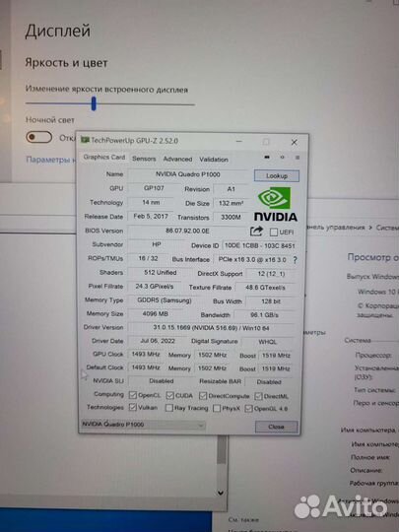Click the Driver Date value Jul 06, 2022
Image resolution: width=399 pixels, height=532 pixels.
158,341
